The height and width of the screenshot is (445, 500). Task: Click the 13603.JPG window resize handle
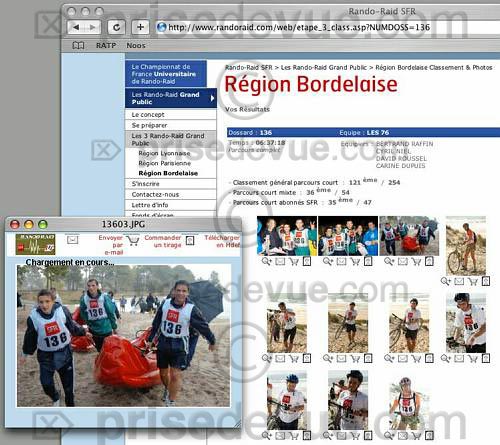[237, 424]
